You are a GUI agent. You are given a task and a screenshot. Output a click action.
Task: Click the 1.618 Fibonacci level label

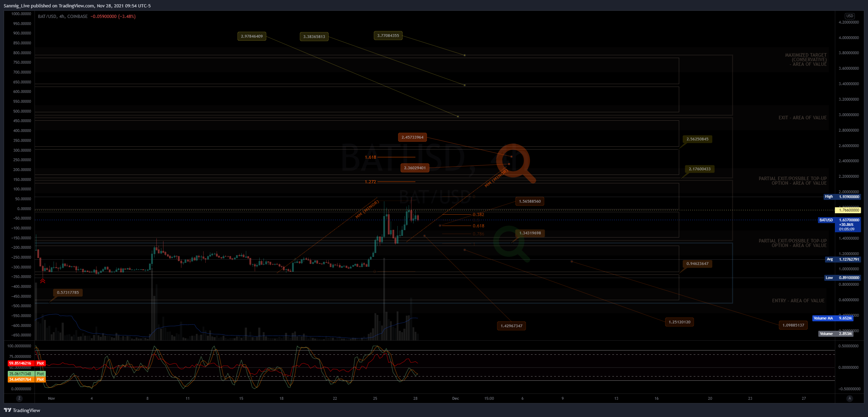click(x=370, y=157)
